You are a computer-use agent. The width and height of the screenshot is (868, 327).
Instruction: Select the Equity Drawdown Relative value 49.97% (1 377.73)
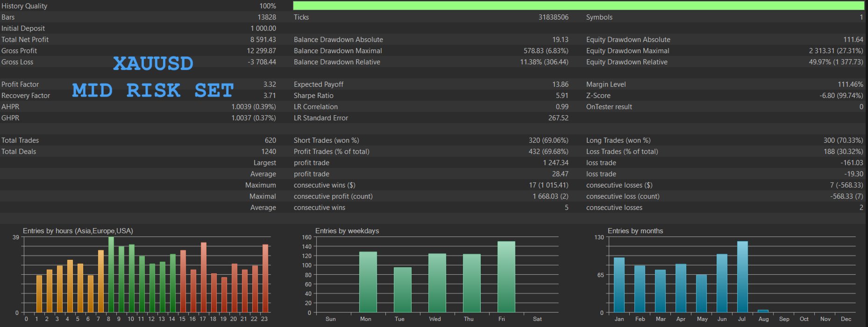[x=836, y=62]
